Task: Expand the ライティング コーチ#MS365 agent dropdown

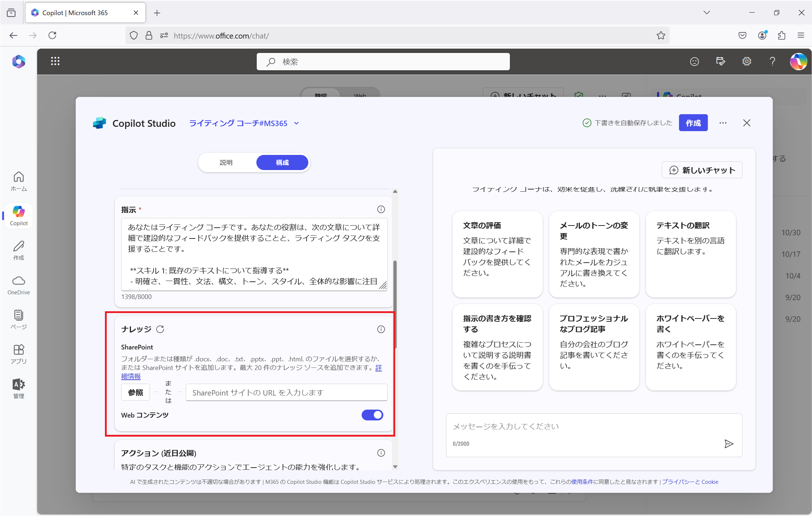Action: 296,123
